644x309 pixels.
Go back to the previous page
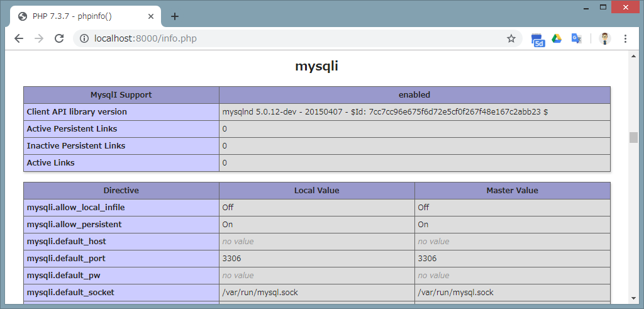[19, 38]
